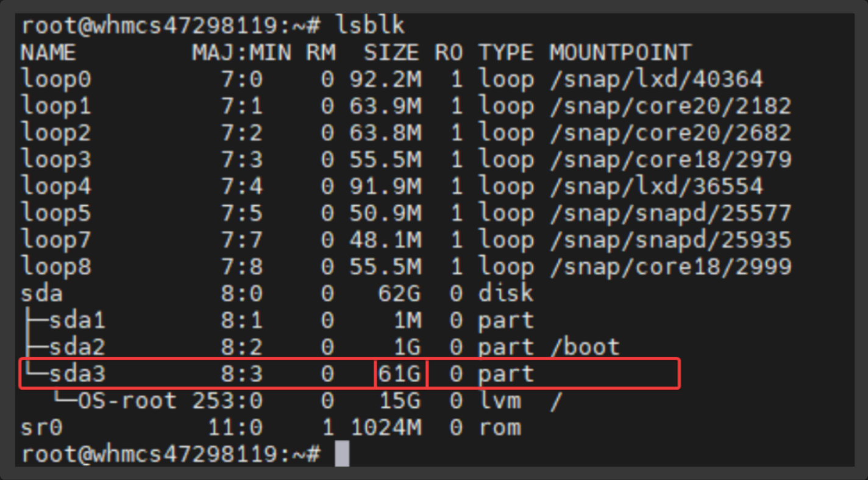Select the 11:0 device number

(x=235, y=428)
